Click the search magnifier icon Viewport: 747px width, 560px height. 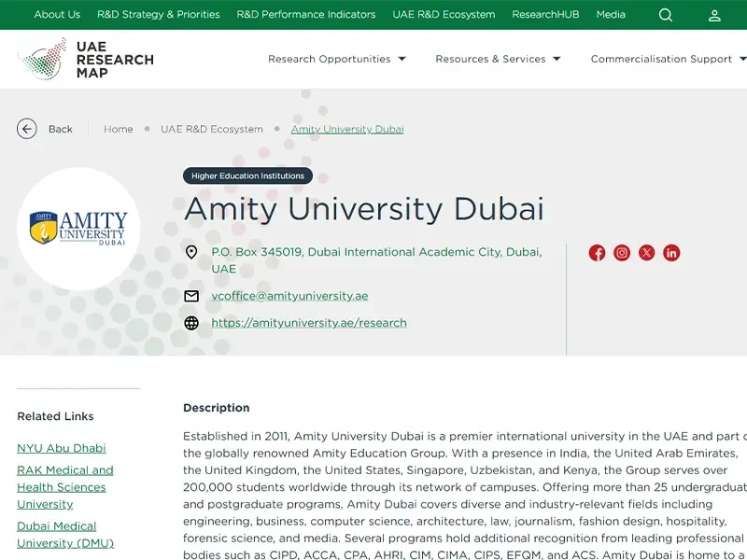point(665,15)
